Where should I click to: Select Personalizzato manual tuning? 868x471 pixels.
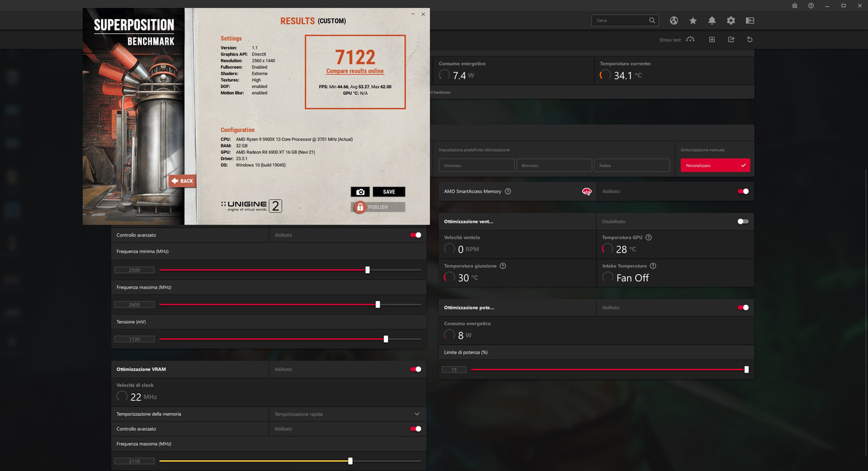(715, 165)
